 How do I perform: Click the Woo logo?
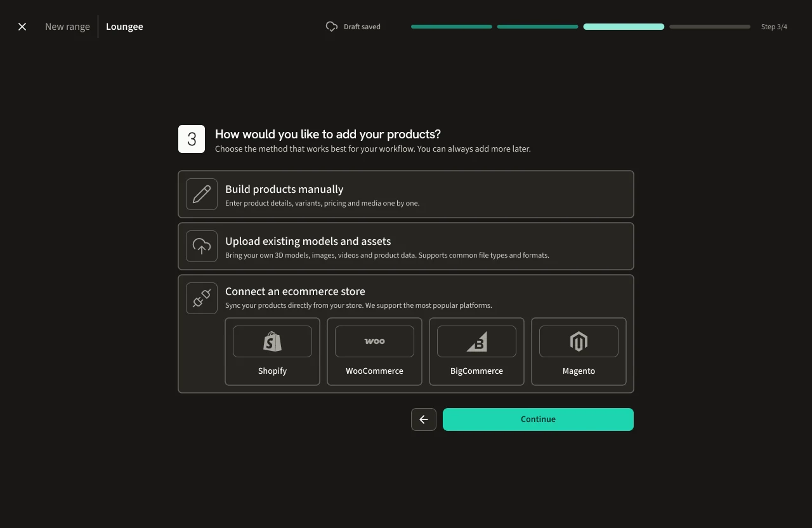click(374, 341)
